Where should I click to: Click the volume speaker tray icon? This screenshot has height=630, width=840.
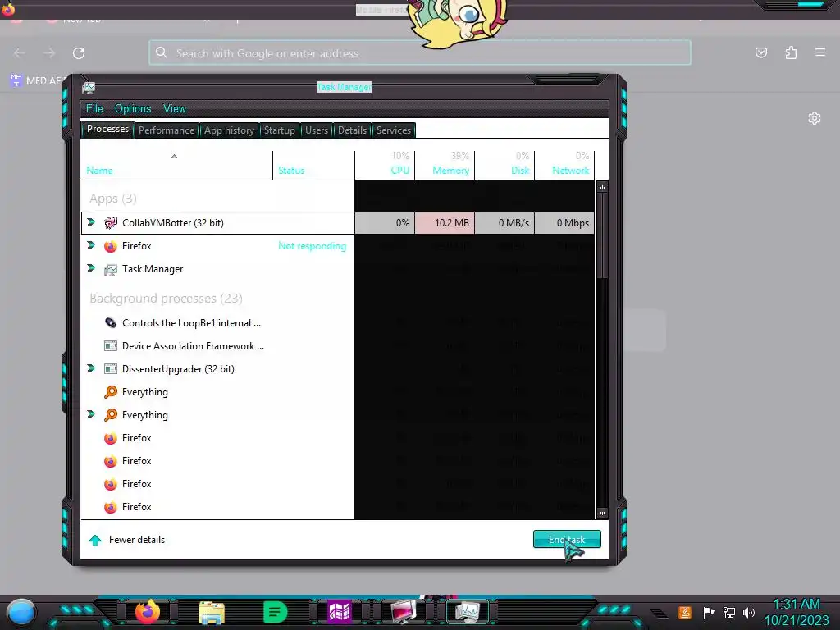(x=749, y=612)
